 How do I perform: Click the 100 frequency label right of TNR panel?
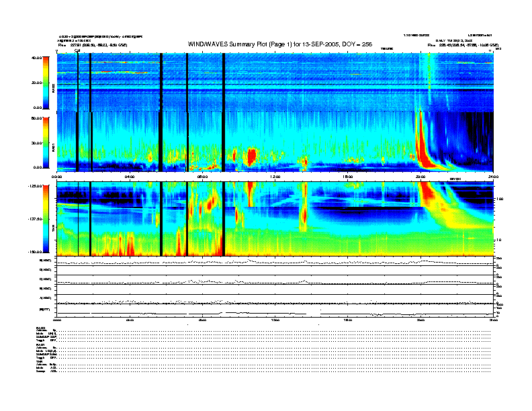click(x=499, y=199)
